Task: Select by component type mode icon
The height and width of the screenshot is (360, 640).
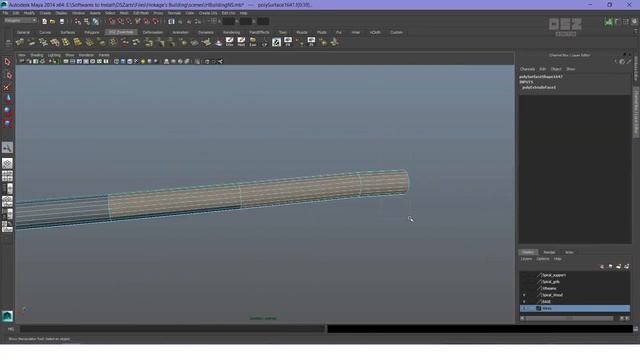Action: (95, 21)
